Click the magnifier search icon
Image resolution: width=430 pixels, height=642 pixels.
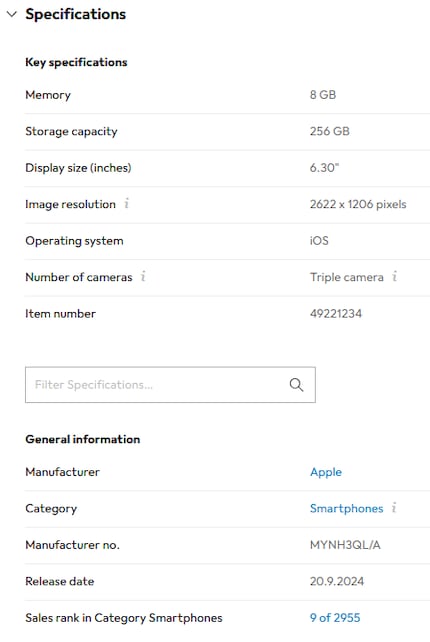(296, 384)
